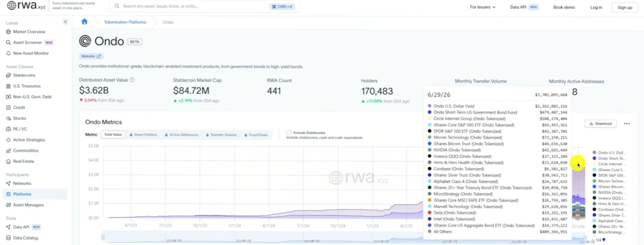The width and height of the screenshot is (644, 245).
Task: Click the Ondo Metrics heading
Action: click(x=104, y=122)
